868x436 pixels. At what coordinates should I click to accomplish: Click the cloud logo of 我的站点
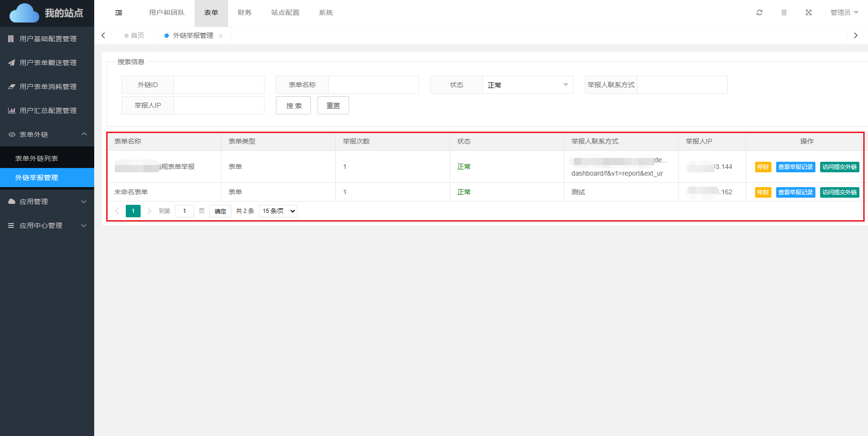pyautogui.click(x=24, y=13)
